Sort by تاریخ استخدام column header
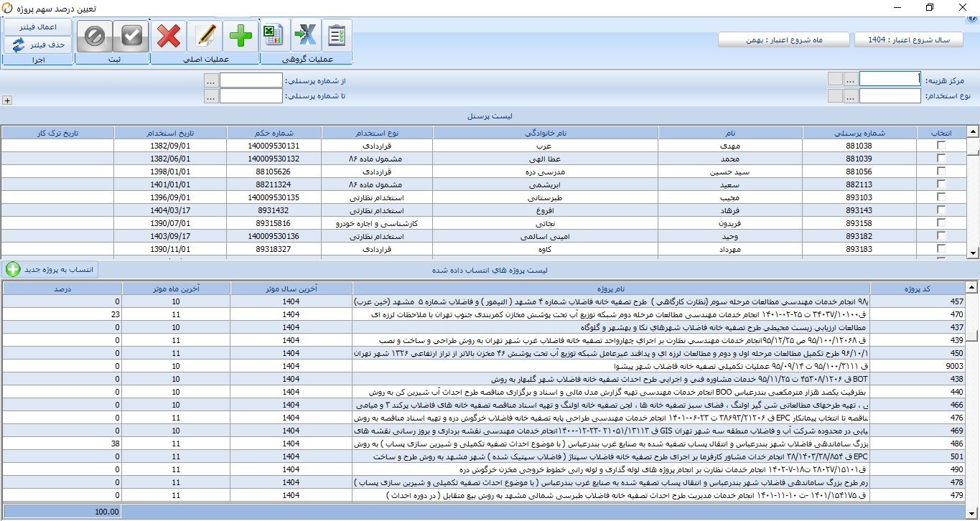Screen dimensions: 980x521 pos(171,133)
